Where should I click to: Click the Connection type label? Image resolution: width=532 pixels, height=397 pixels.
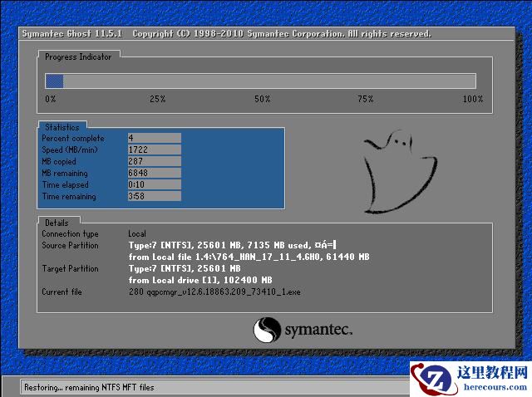pos(70,234)
